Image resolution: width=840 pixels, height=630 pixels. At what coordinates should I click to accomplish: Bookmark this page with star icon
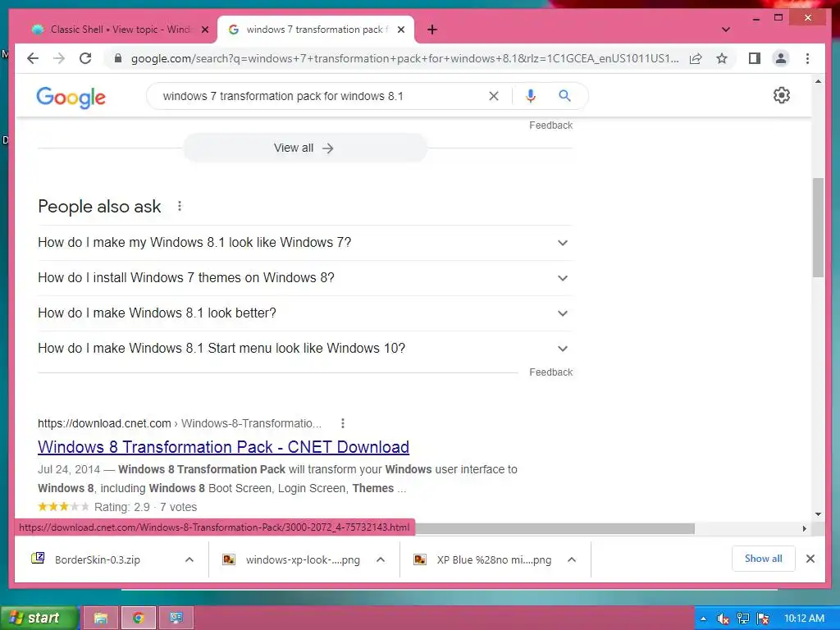point(722,58)
